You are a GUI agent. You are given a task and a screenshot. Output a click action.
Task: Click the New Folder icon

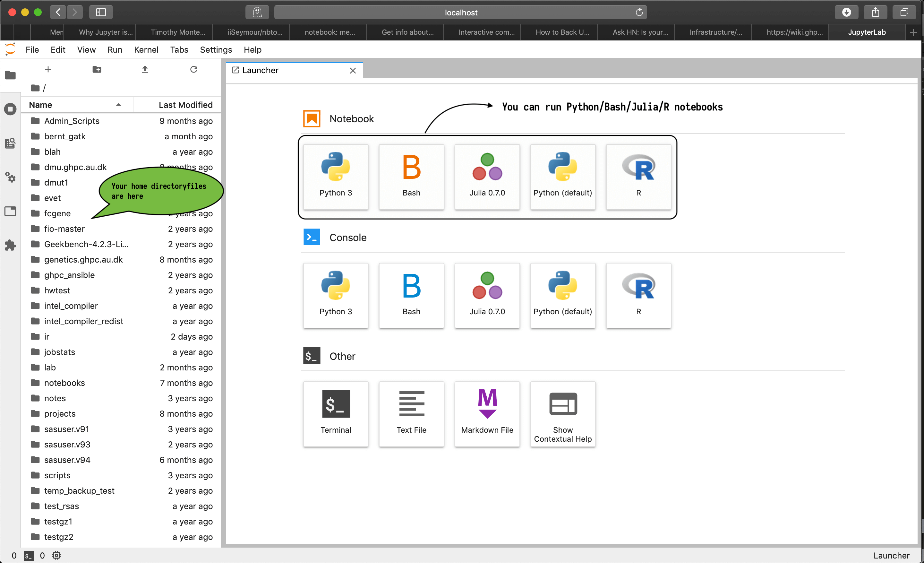click(97, 69)
